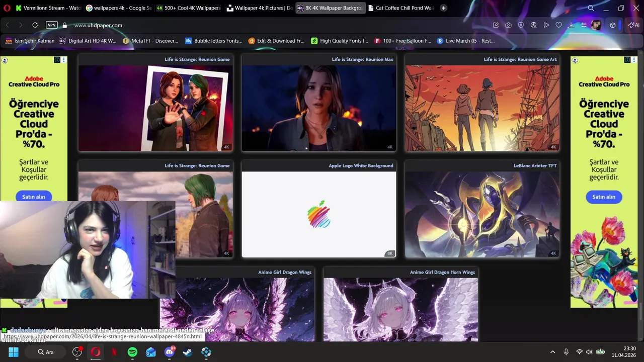Click 'Life is Strange: Reunion Game Art' title
This screenshot has width=644, height=362.
[x=520, y=59]
